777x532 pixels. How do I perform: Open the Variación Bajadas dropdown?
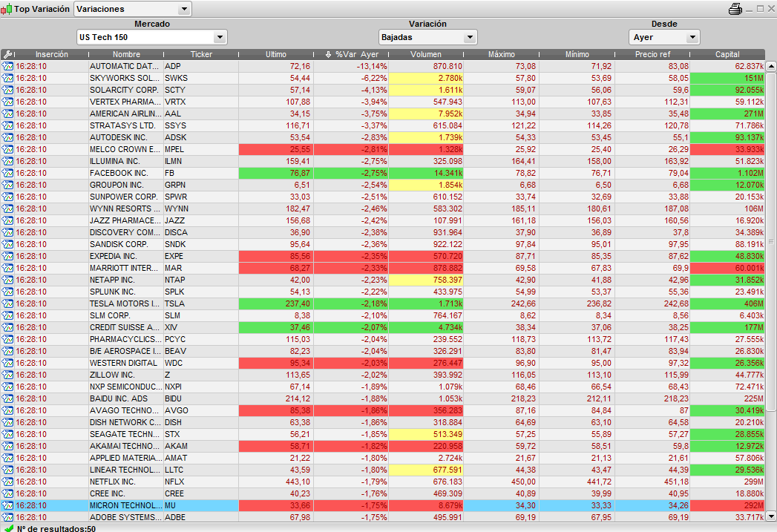click(427, 37)
